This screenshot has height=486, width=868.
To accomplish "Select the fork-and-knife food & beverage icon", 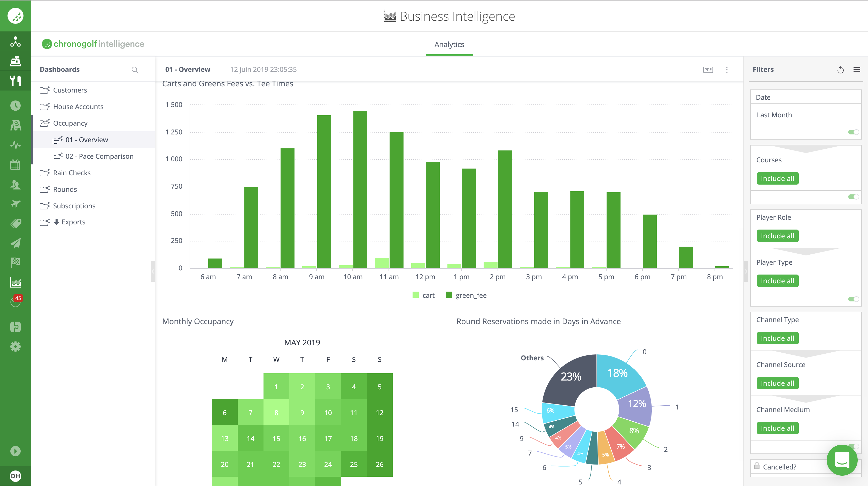I will [x=16, y=80].
